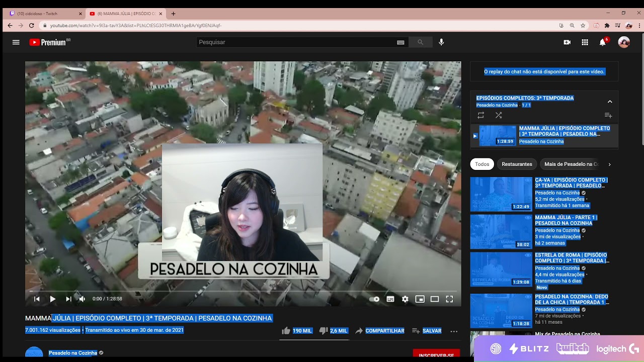Open Chrome three-dot menu

click(x=639, y=25)
